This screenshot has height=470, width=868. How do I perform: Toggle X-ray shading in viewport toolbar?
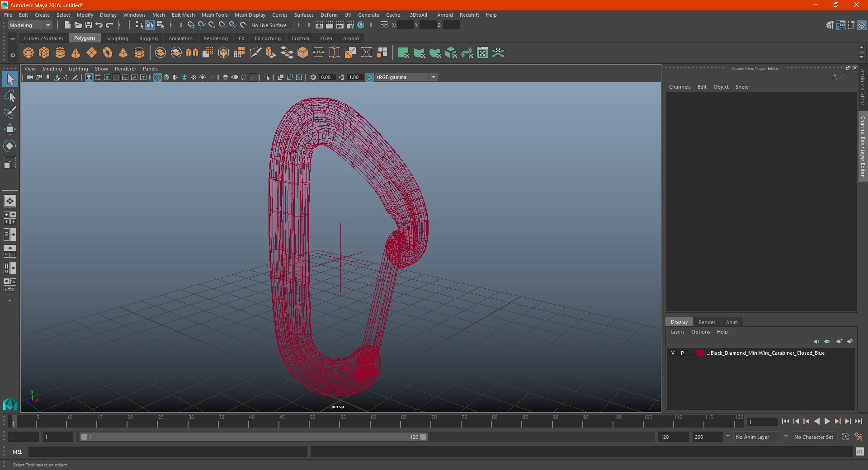[x=281, y=77]
